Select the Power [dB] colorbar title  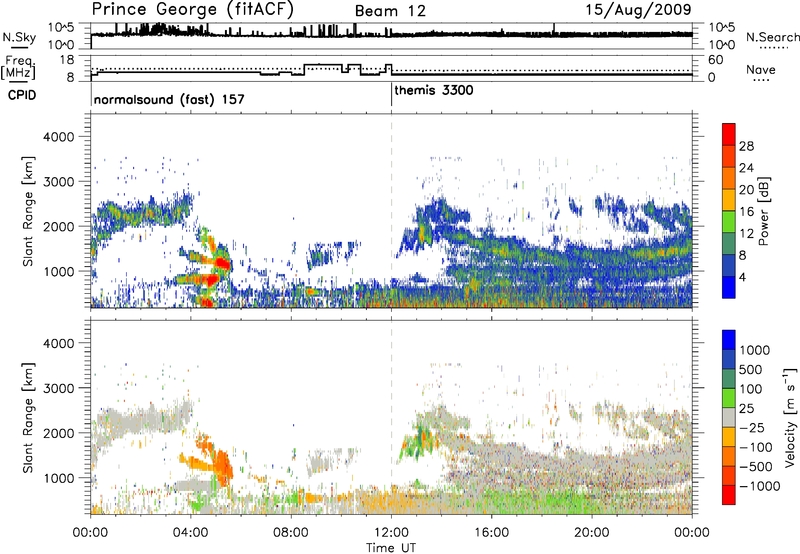click(764, 211)
